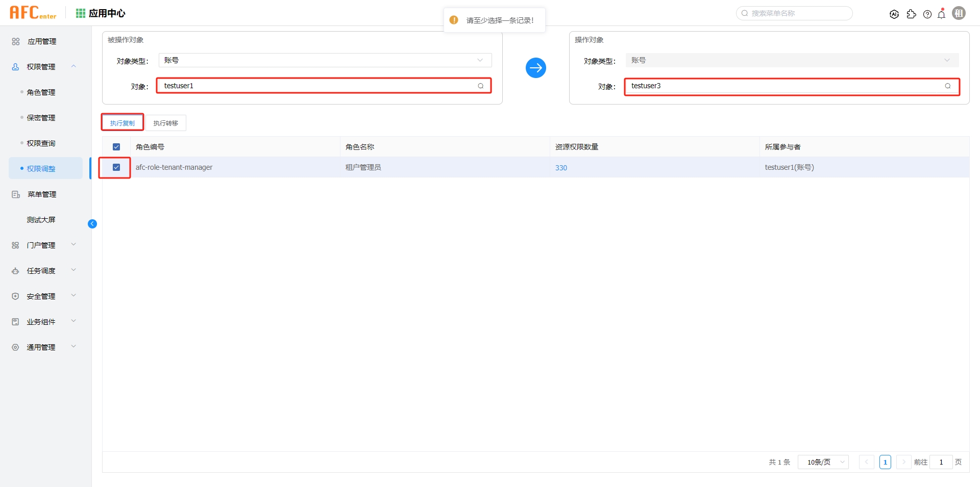Open the notification bell
Viewport: 980px width, 487px height.
tap(942, 14)
